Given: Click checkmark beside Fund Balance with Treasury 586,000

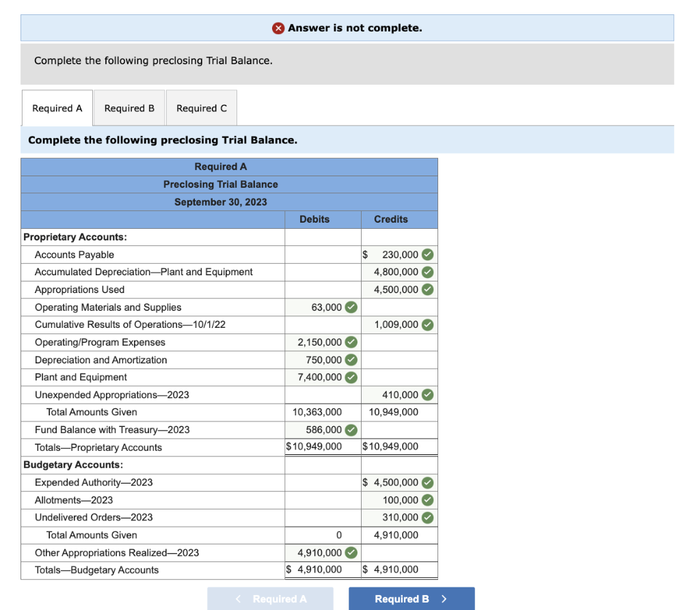Looking at the screenshot, I should coord(351,430).
